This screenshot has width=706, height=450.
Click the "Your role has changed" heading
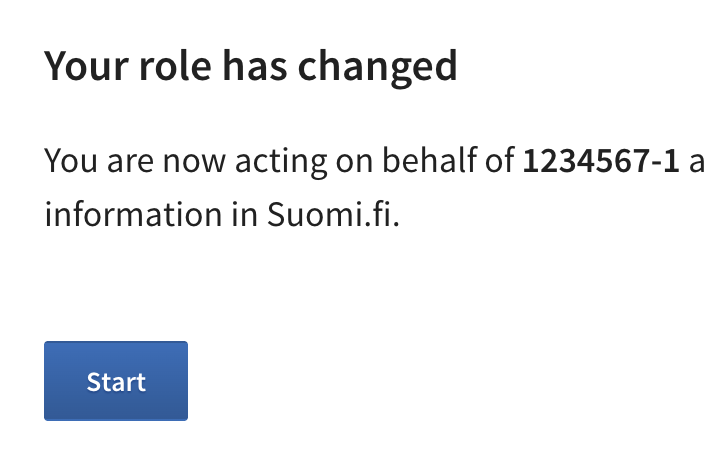(251, 66)
